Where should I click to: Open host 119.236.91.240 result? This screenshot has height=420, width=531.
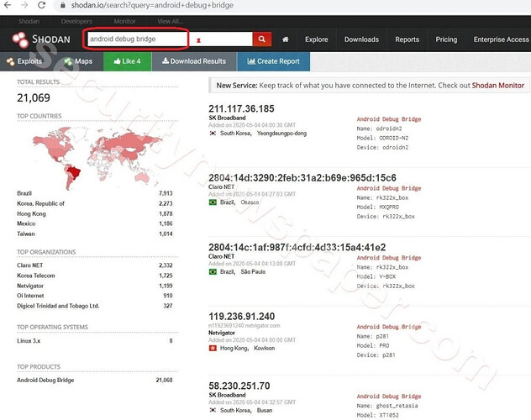249,318
